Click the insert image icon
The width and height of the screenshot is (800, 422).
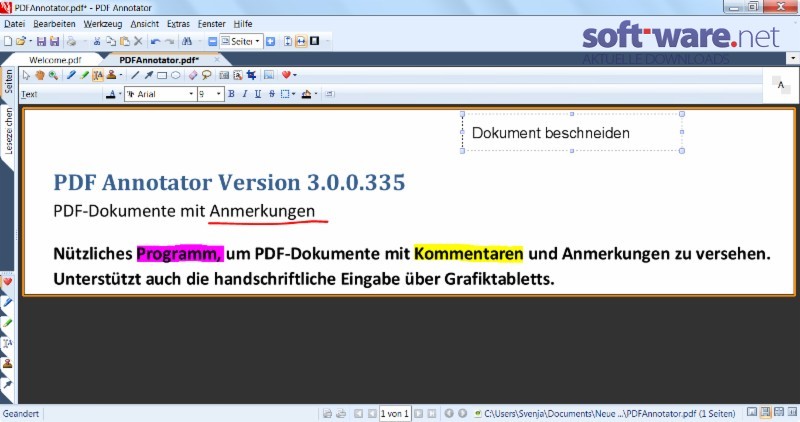pos(269,76)
